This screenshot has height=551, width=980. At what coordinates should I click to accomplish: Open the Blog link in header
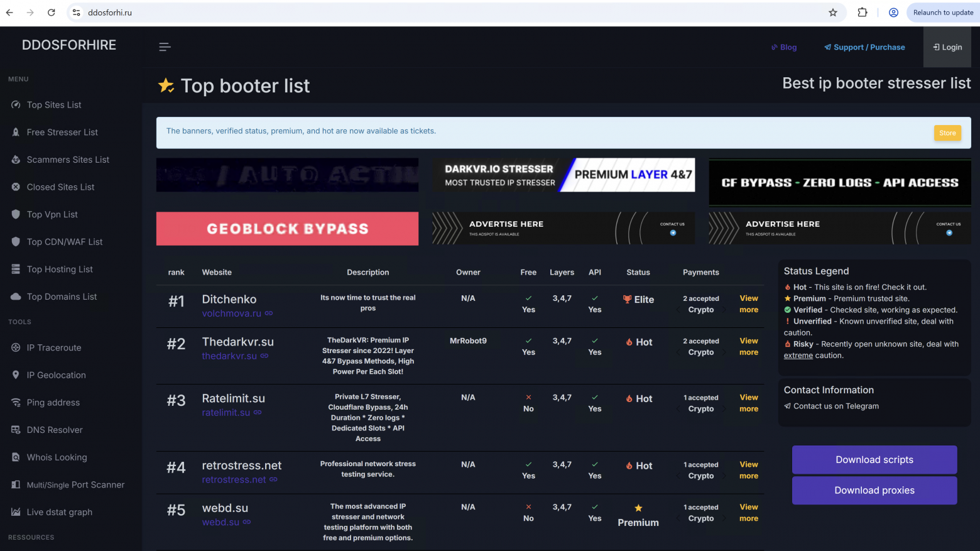[x=784, y=47]
